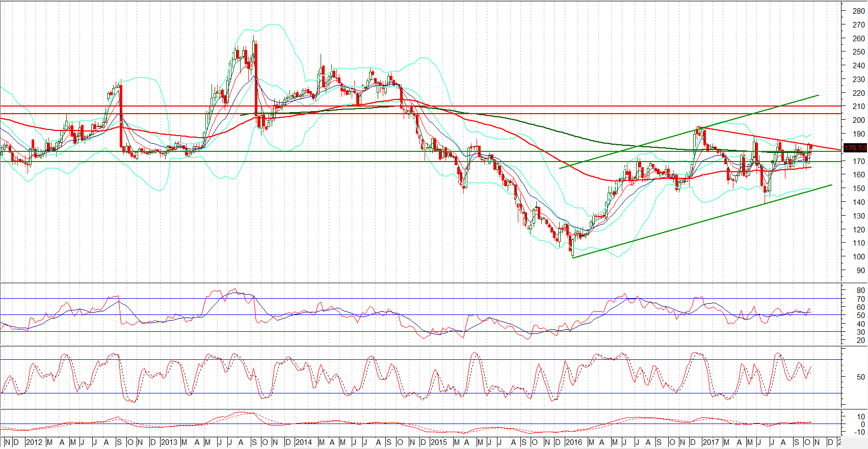Screen dimensions: 868x449
Task: Click the 280 price scale label
Action: (x=859, y=11)
